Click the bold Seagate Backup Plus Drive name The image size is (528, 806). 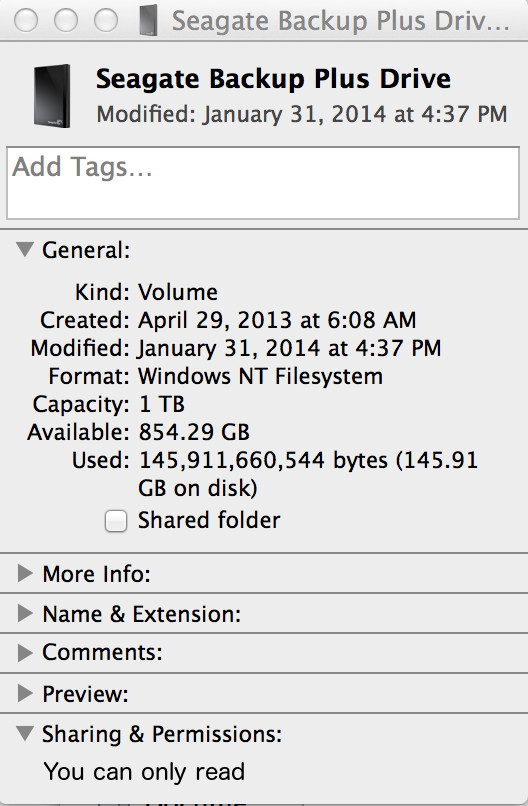[x=274, y=80]
